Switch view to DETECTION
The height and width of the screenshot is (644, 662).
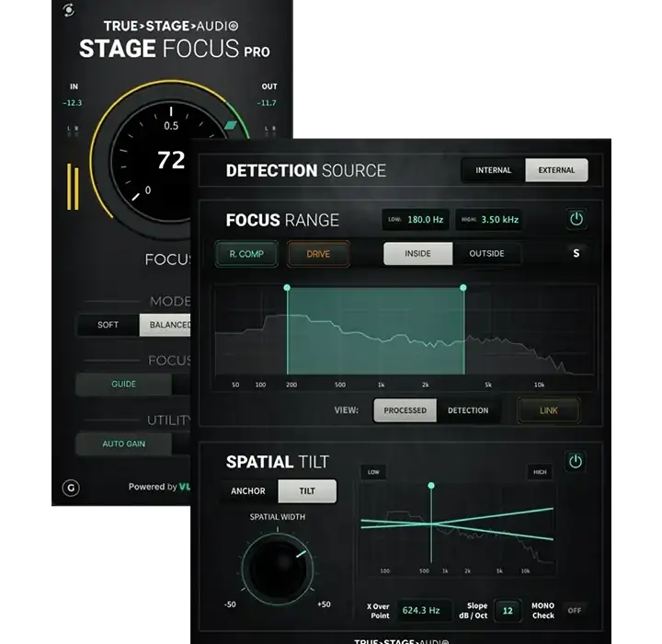point(468,410)
